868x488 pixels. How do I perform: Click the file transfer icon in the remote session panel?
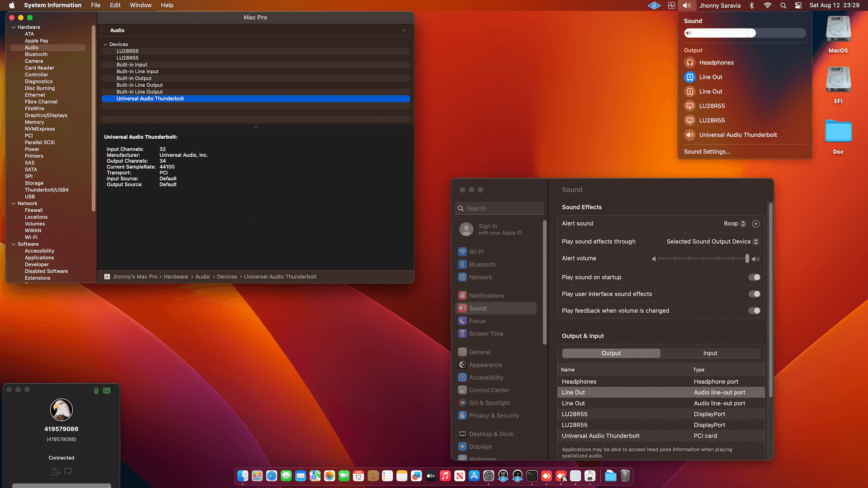pos(56,472)
